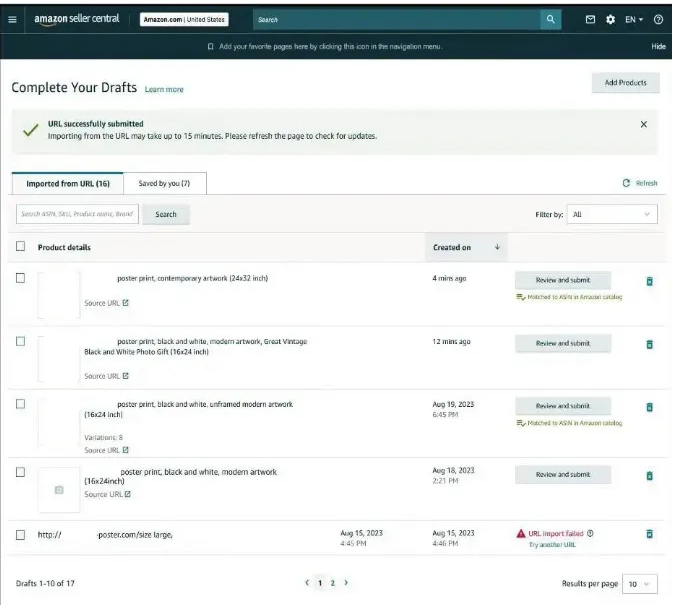The width and height of the screenshot is (673, 608).
Task: Dismiss the URL successfully submitted banner
Action: pyautogui.click(x=643, y=124)
